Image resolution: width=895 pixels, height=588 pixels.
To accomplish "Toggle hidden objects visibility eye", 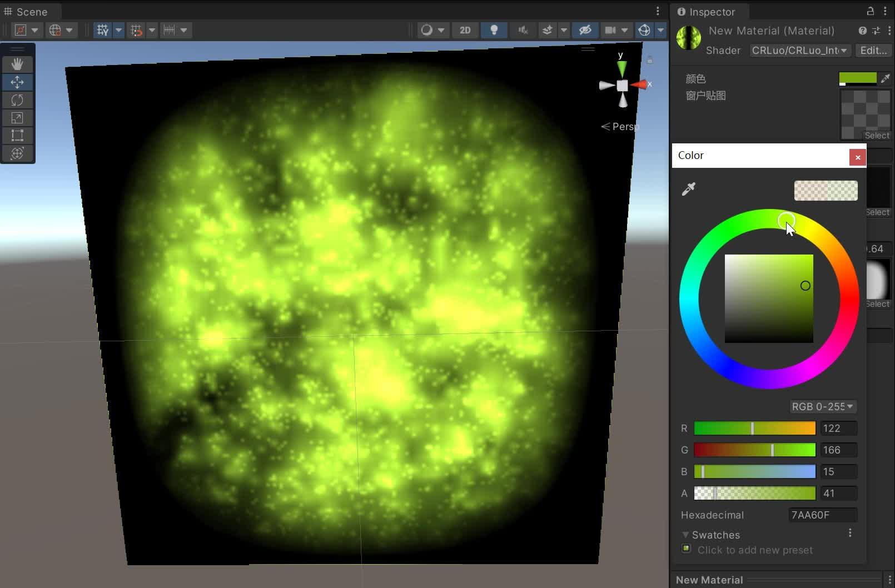I will pyautogui.click(x=585, y=30).
